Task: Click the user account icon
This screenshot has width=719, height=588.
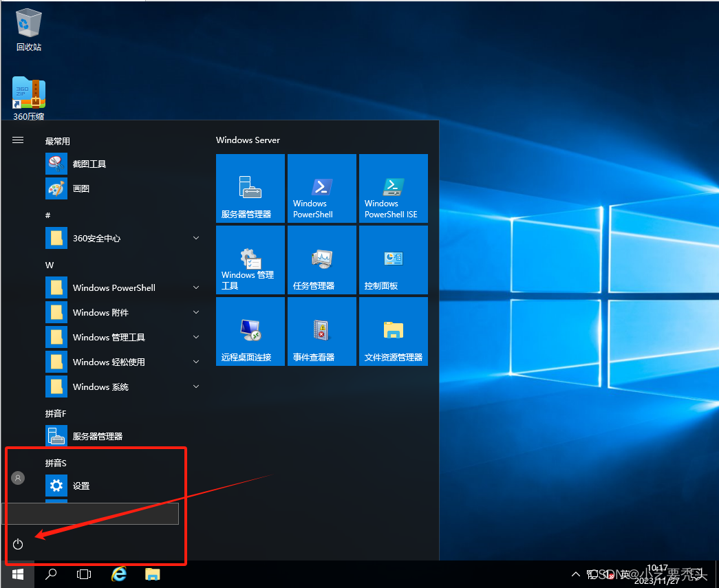Action: pyautogui.click(x=18, y=478)
